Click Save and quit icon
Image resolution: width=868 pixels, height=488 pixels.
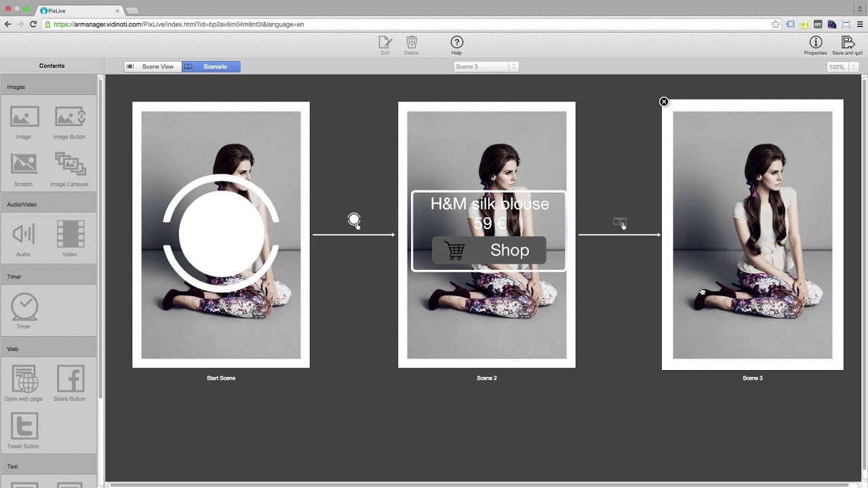point(848,43)
